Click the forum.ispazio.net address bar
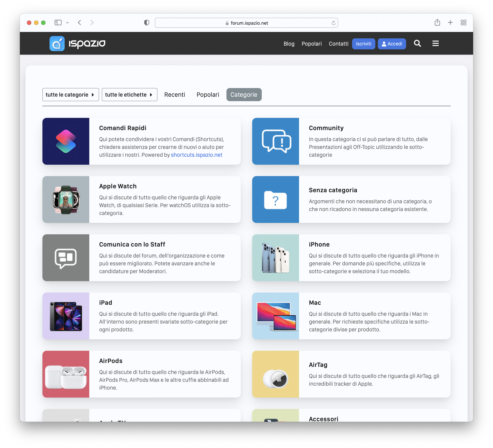Image resolution: width=493 pixels, height=448 pixels. [246, 23]
